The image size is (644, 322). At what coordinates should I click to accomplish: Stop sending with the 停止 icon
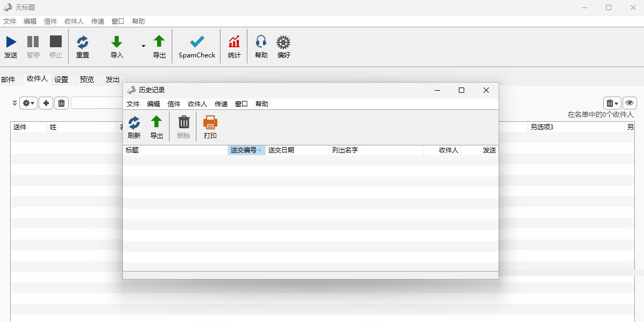click(x=55, y=46)
